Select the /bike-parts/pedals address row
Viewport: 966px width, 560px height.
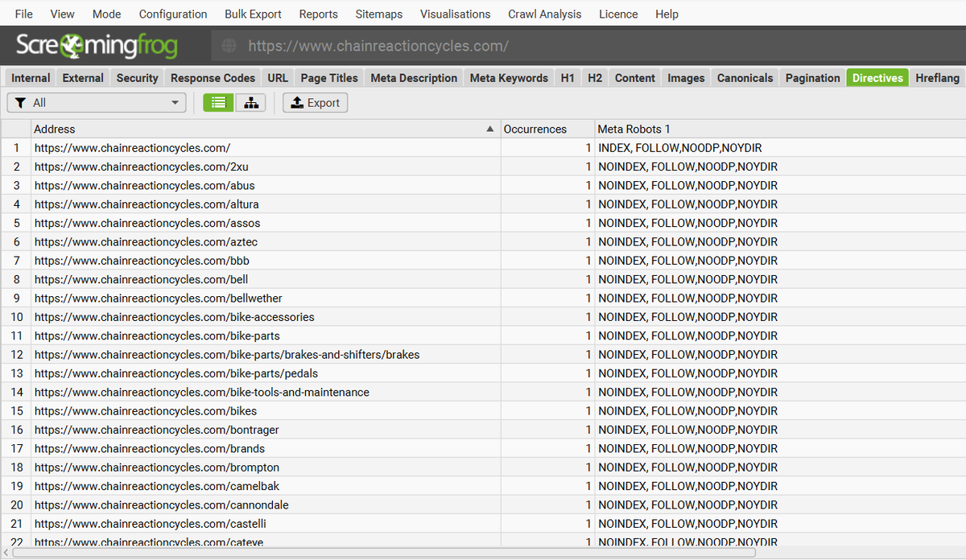[483, 373]
